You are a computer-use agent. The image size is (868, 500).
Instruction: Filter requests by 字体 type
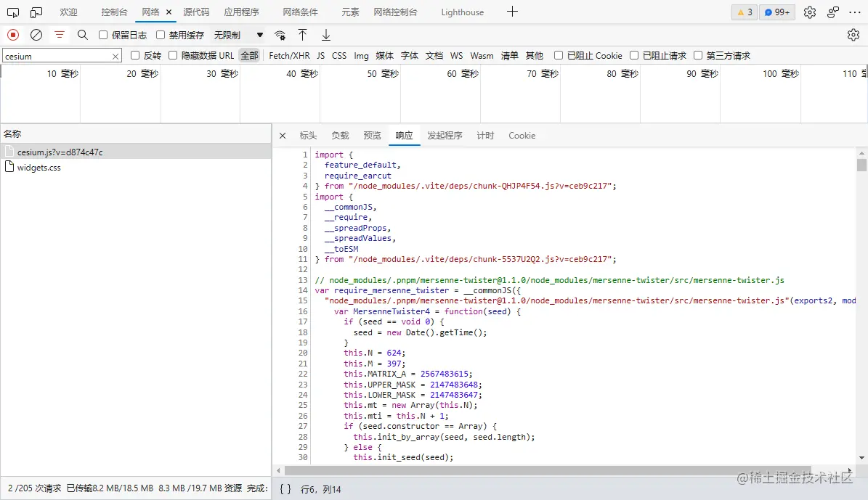coord(409,55)
